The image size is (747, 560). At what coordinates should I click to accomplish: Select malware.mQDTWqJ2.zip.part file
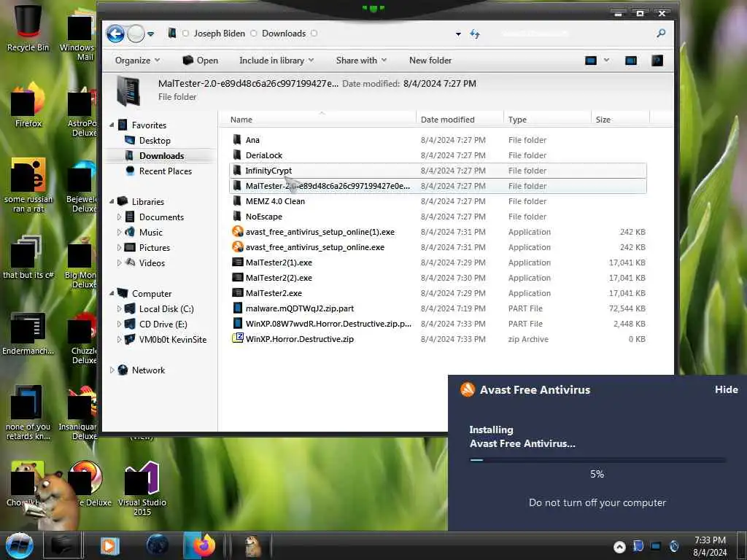tap(299, 308)
